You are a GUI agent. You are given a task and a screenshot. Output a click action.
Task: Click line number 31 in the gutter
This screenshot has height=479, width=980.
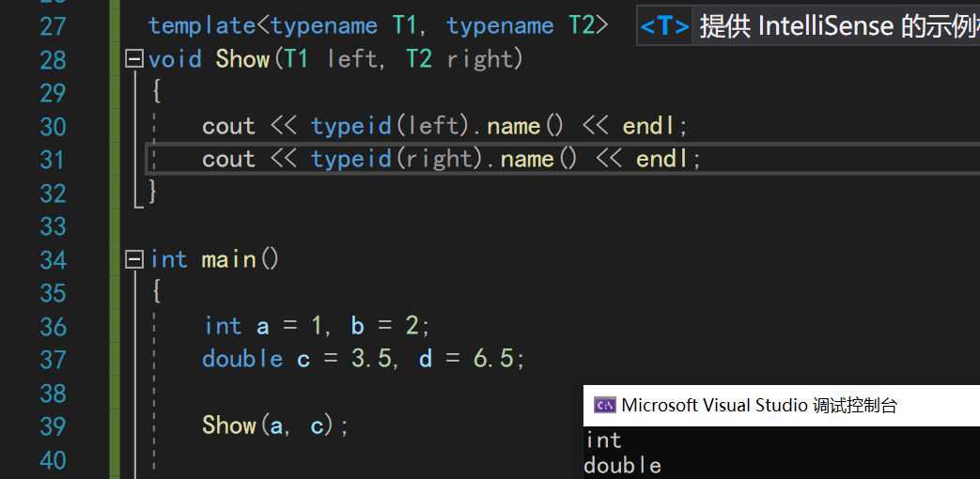[x=54, y=160]
